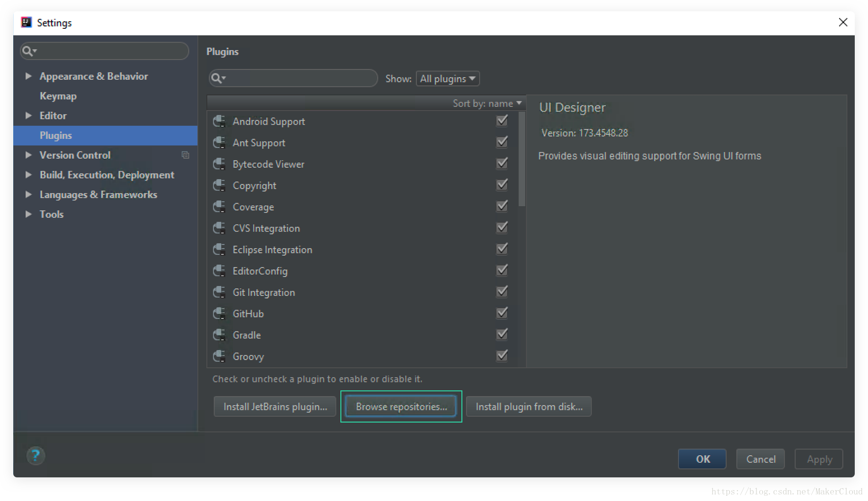The image size is (868, 501).
Task: Select Keymap in the settings tree
Action: click(58, 96)
